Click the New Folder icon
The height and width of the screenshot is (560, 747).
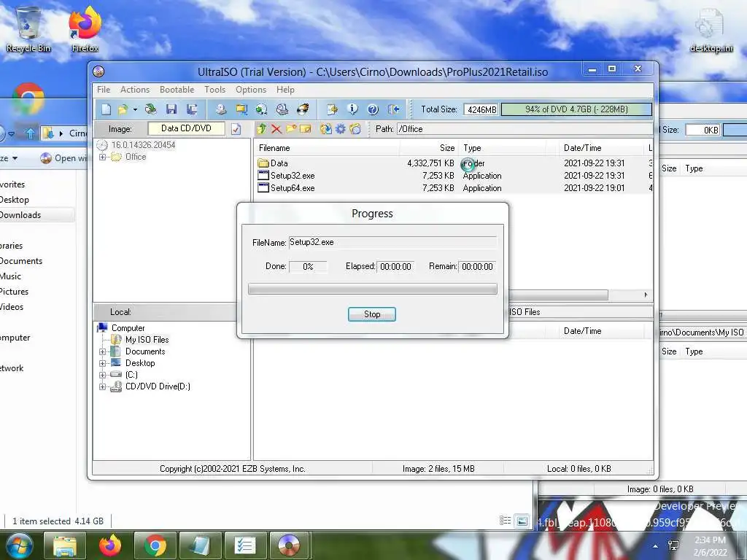coord(291,129)
